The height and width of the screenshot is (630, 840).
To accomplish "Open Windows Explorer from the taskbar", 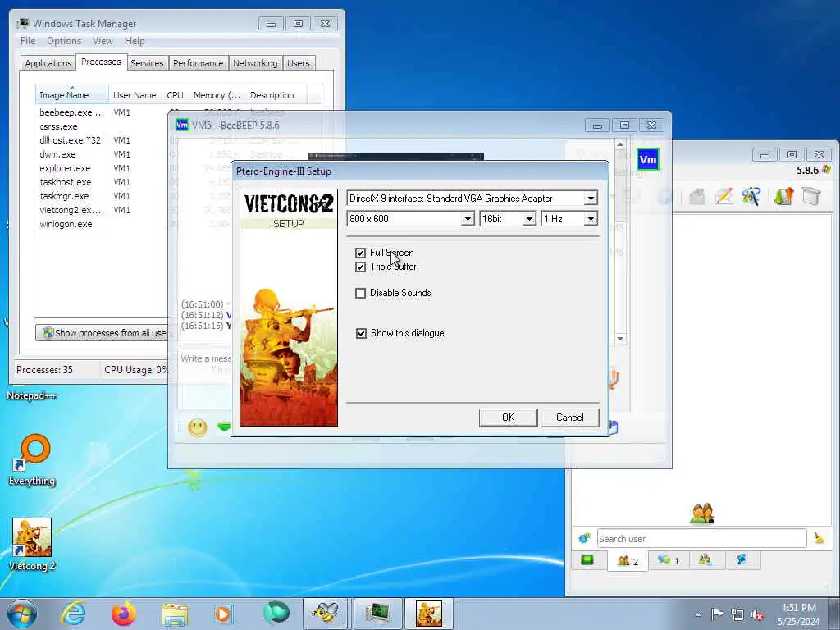I will click(x=175, y=614).
